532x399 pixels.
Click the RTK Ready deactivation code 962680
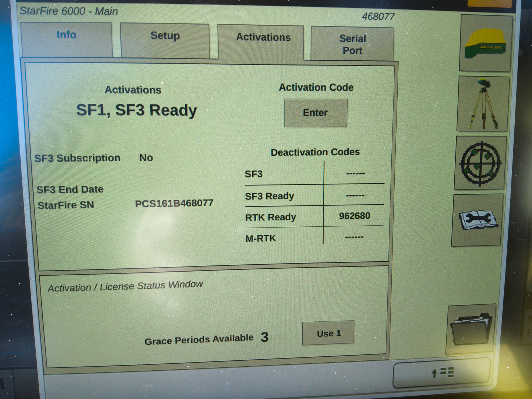coord(355,216)
